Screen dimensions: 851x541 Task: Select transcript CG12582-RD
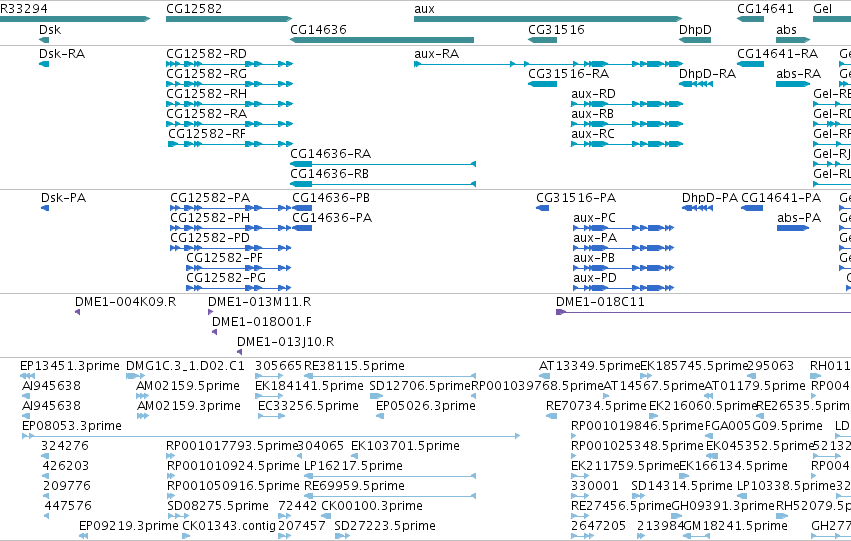coord(206,54)
